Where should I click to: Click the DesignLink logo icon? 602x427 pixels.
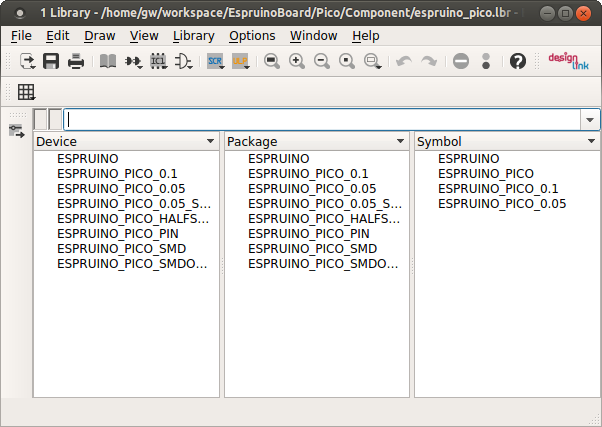tap(569, 61)
